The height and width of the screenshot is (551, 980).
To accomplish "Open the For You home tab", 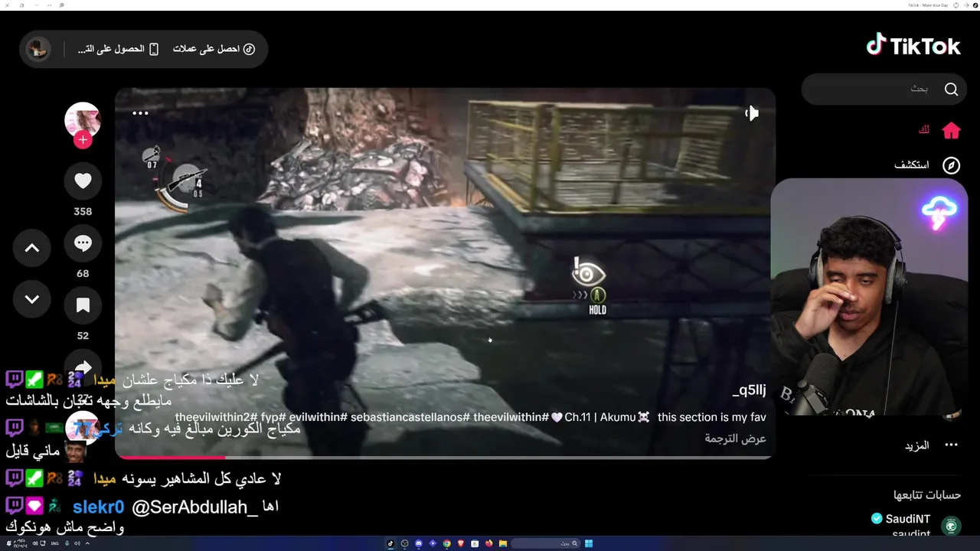I will 940,130.
